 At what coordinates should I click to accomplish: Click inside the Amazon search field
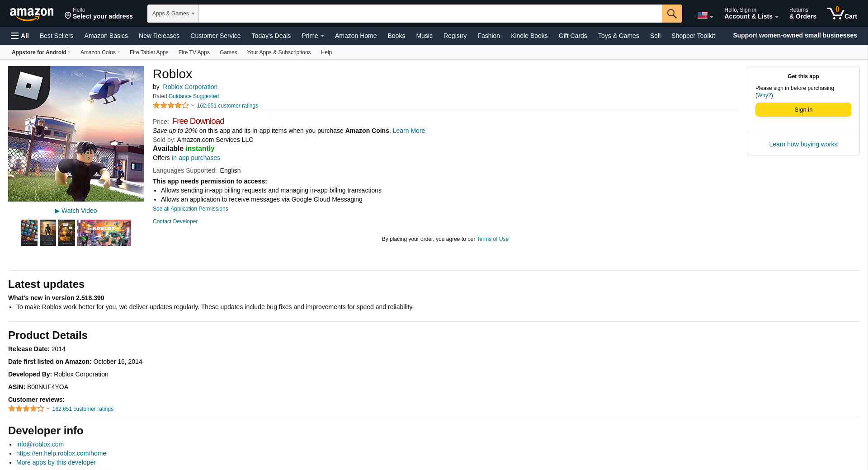click(x=429, y=14)
